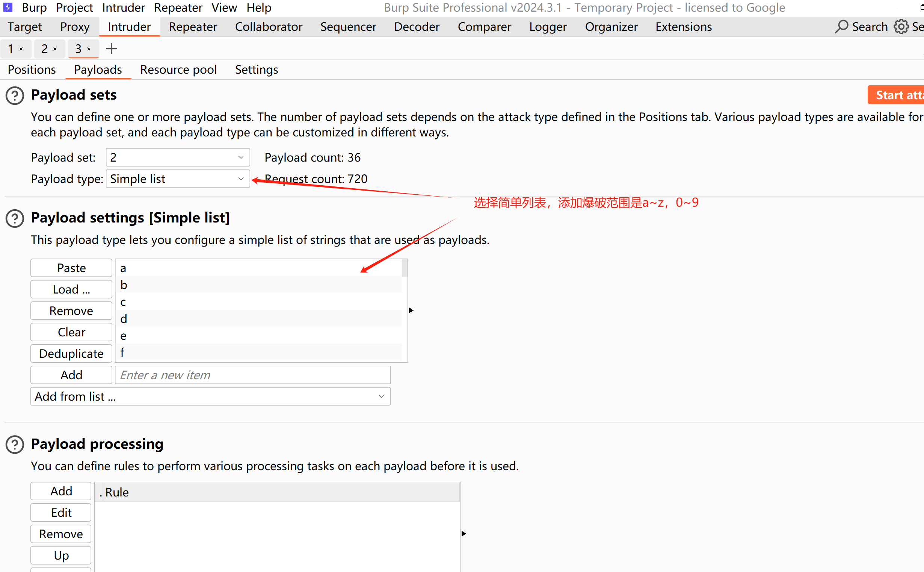Click the Start attack button
The width and height of the screenshot is (924, 572).
click(x=897, y=95)
